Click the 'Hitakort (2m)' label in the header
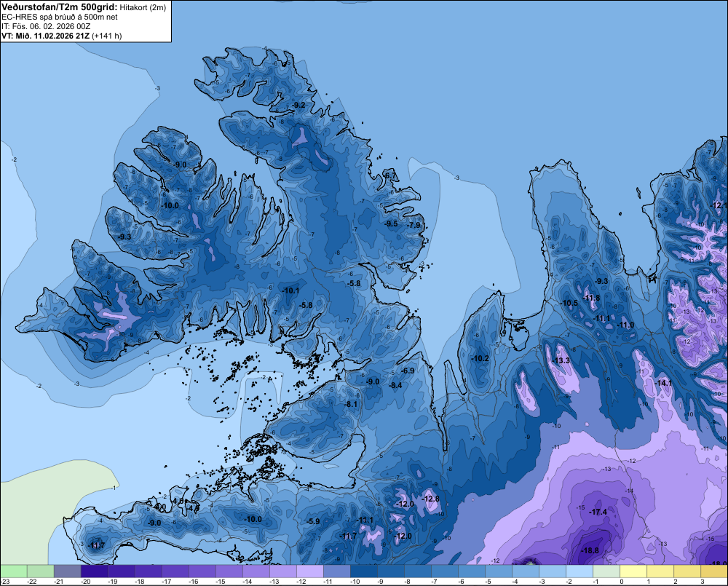The height and width of the screenshot is (586, 728). point(143,7)
